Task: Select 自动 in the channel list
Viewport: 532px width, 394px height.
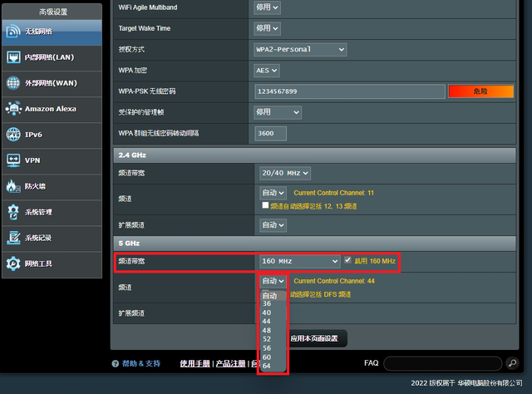Action: pyautogui.click(x=273, y=296)
